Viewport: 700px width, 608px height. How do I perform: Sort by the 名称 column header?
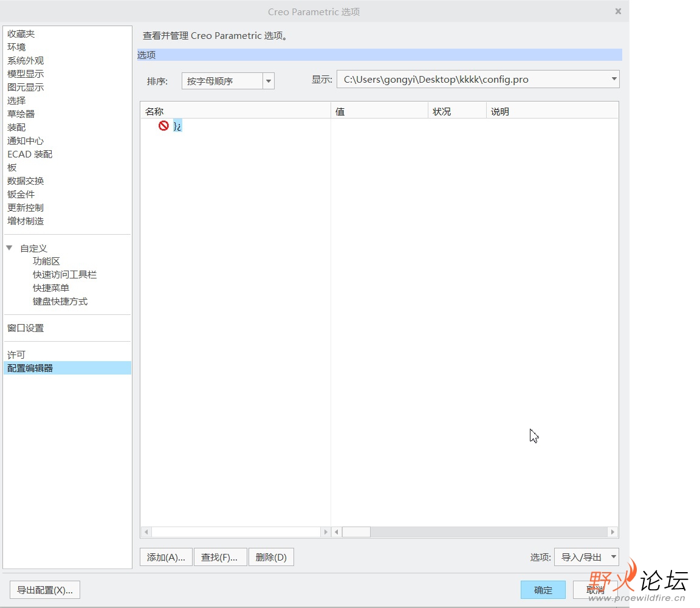coord(235,111)
